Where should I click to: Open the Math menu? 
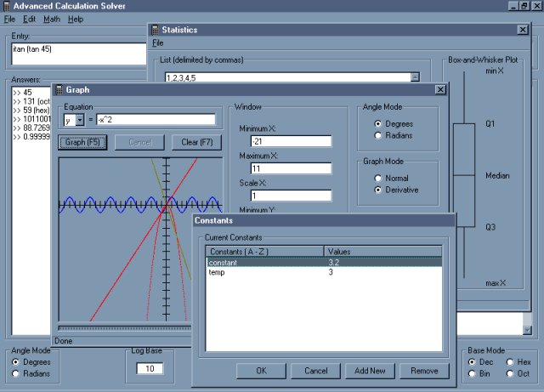52,19
